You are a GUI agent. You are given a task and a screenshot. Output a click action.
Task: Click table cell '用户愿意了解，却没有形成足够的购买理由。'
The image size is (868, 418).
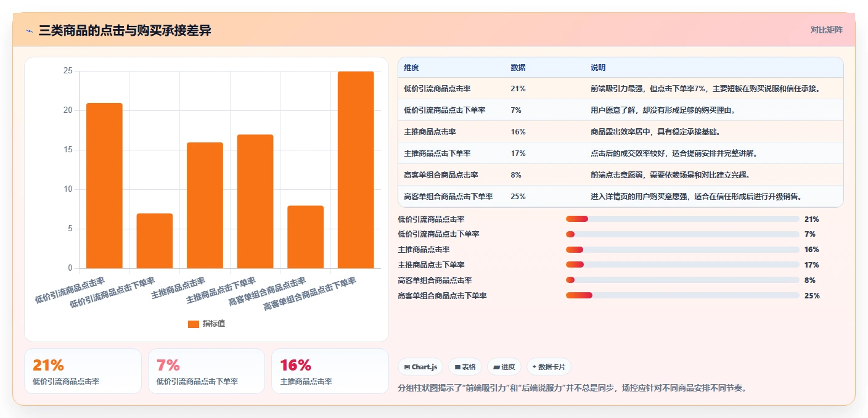tap(714, 110)
